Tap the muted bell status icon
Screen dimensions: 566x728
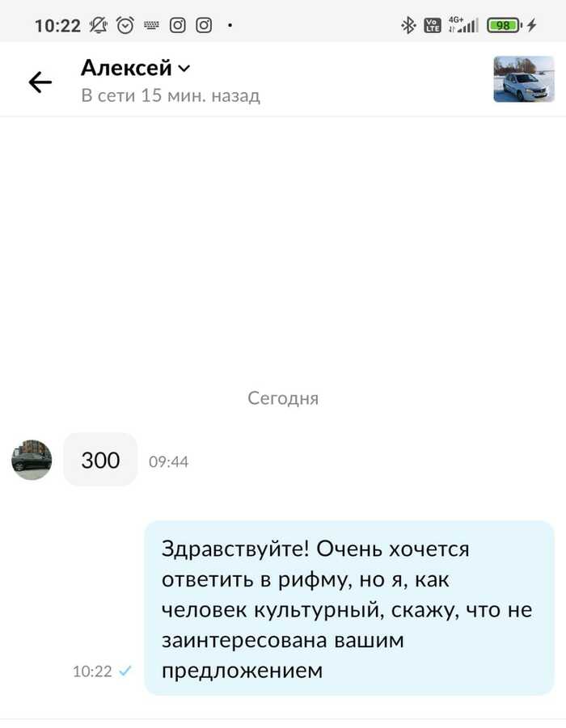[98, 25]
